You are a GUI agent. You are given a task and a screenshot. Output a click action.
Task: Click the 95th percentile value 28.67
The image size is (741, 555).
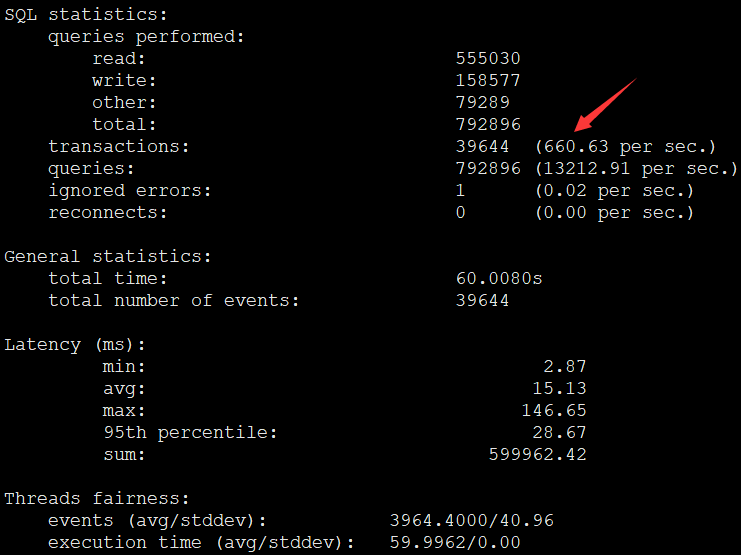tap(559, 433)
